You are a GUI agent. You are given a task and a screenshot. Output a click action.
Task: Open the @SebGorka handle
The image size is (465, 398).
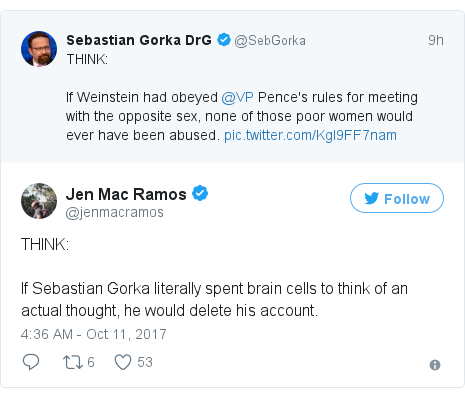[270, 40]
